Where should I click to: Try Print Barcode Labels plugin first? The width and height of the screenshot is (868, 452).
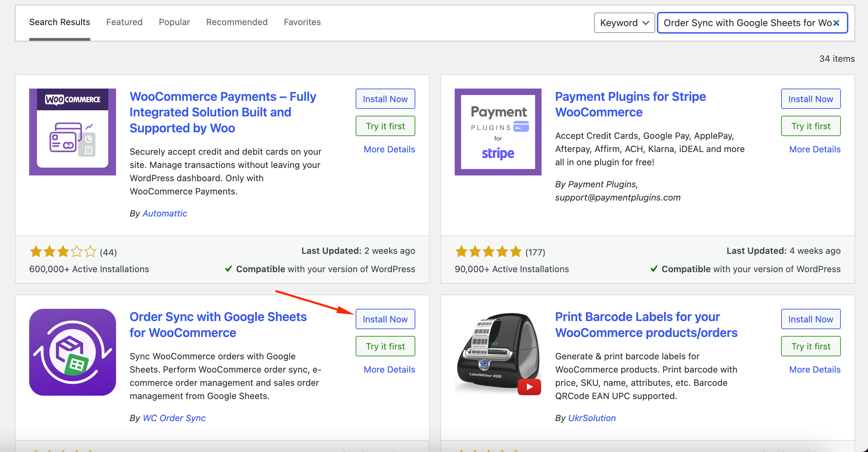[x=811, y=346]
